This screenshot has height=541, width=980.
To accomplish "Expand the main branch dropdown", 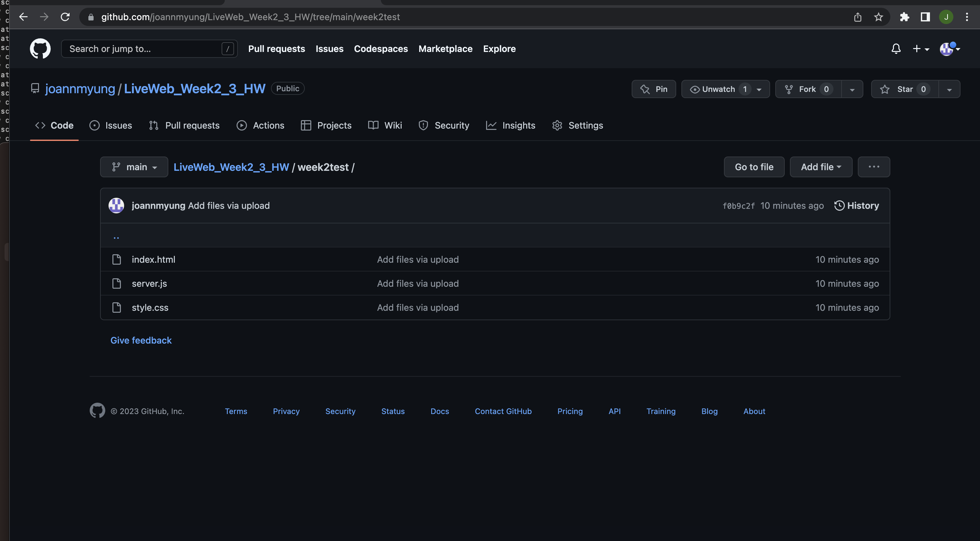I will [134, 167].
